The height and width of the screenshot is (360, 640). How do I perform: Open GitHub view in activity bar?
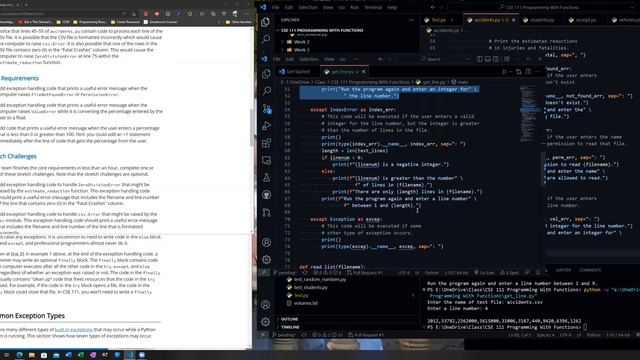click(x=267, y=195)
